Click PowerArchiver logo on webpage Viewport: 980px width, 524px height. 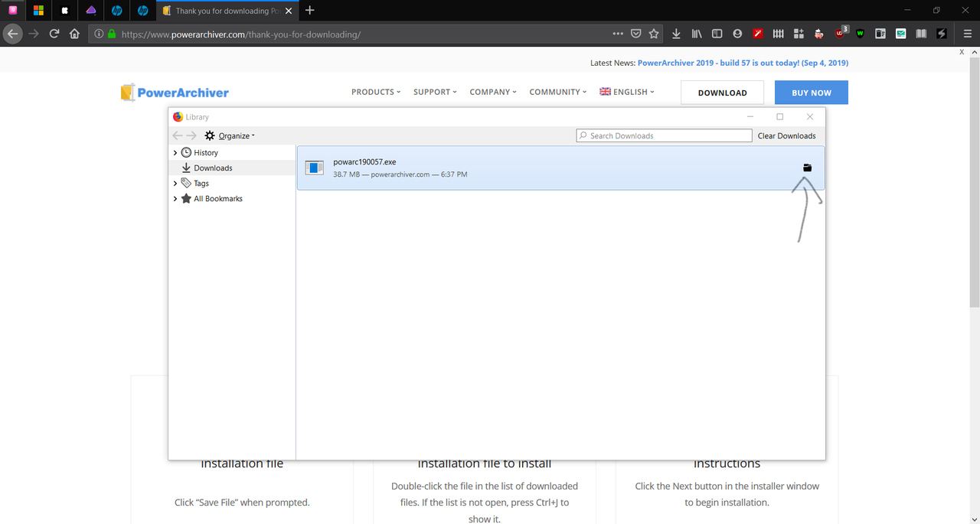tap(175, 93)
